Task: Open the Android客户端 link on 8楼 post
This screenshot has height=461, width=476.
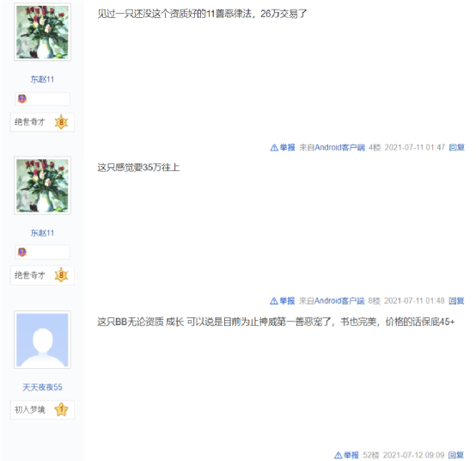Action: coord(339,300)
